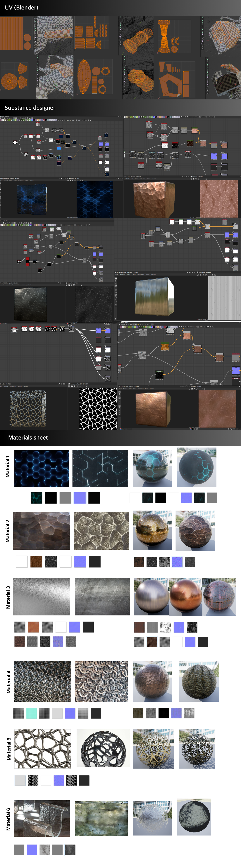Click the "Substance designer" section heading
Image resolution: width=241 pixels, height=868 pixels.
coord(30,108)
